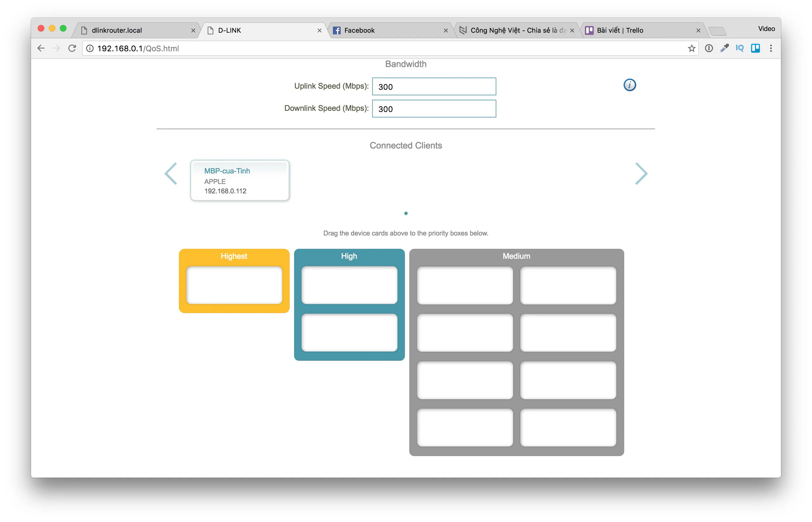Close the Trello tab
The height and width of the screenshot is (522, 812).
click(698, 30)
